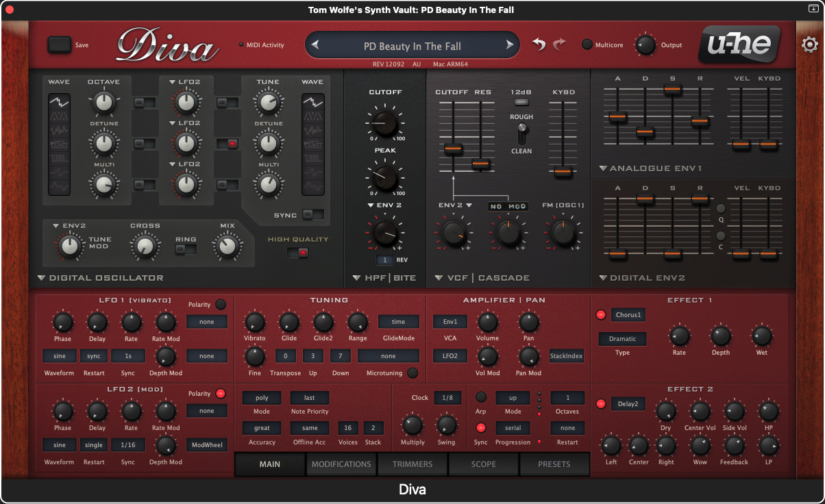Image resolution: width=825 pixels, height=504 pixels.
Task: Toggle the High Quality switch
Action: click(298, 253)
